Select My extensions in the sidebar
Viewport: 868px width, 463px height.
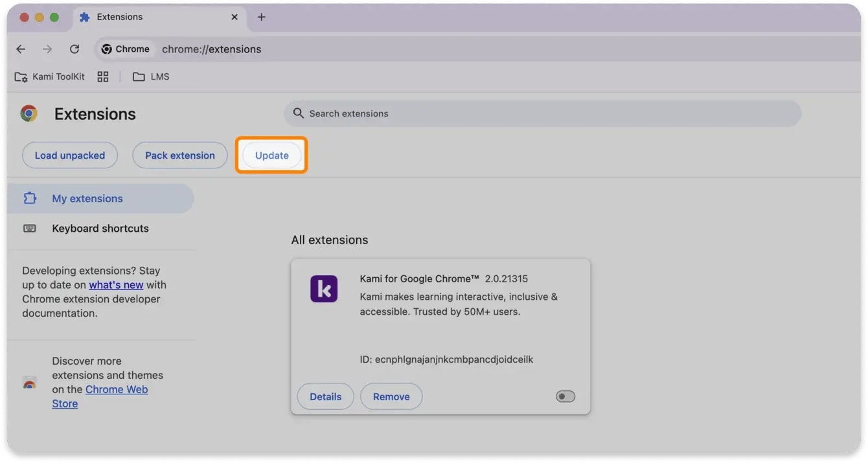point(100,199)
